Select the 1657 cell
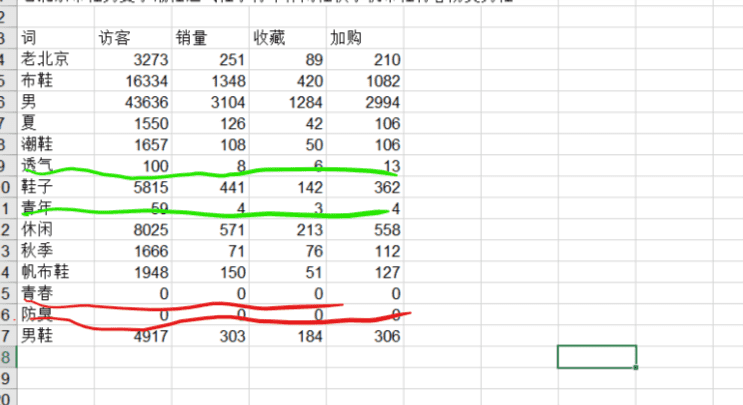Screen dimensions: 743x405 (133, 144)
